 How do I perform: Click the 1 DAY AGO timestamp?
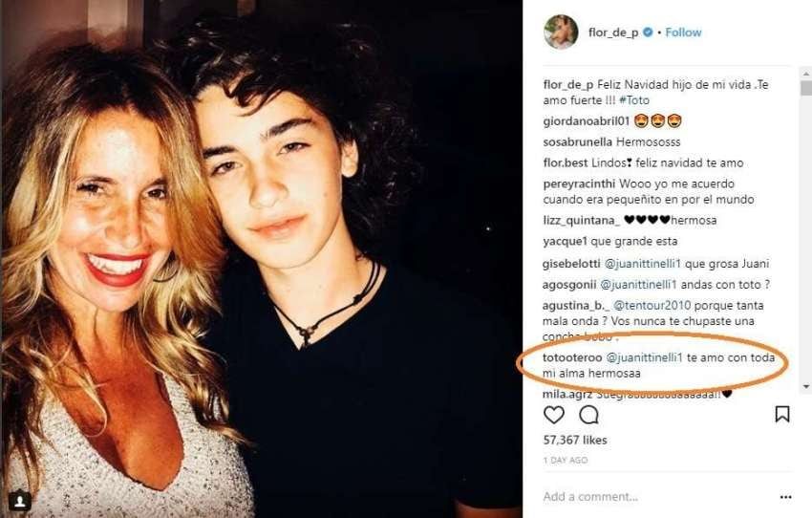(565, 460)
